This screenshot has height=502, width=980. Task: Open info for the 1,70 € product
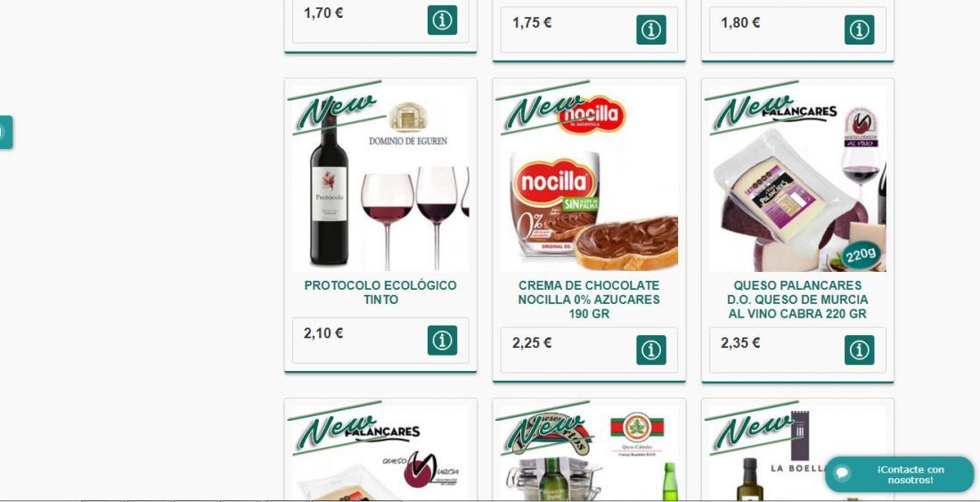(x=442, y=20)
